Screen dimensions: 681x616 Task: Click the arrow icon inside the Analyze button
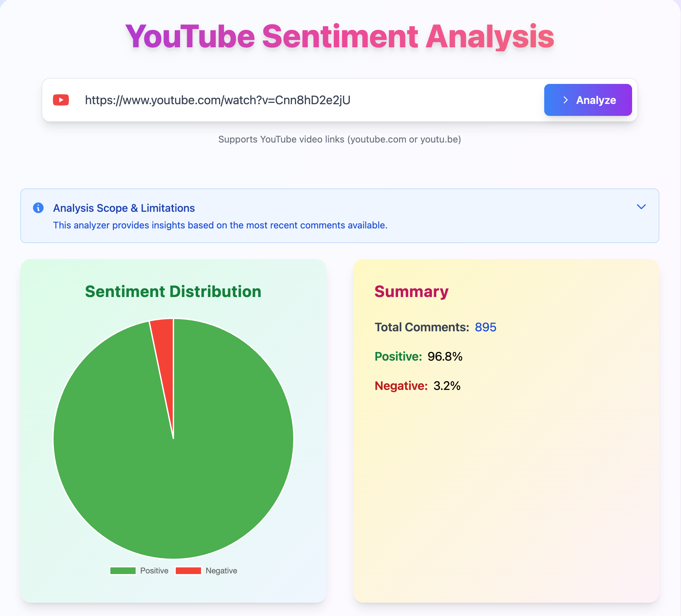coord(566,100)
